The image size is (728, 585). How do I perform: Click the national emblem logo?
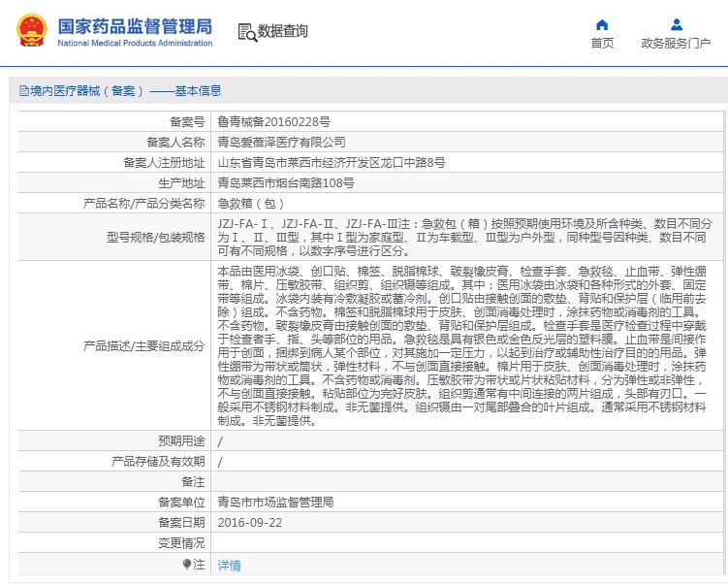(30, 31)
